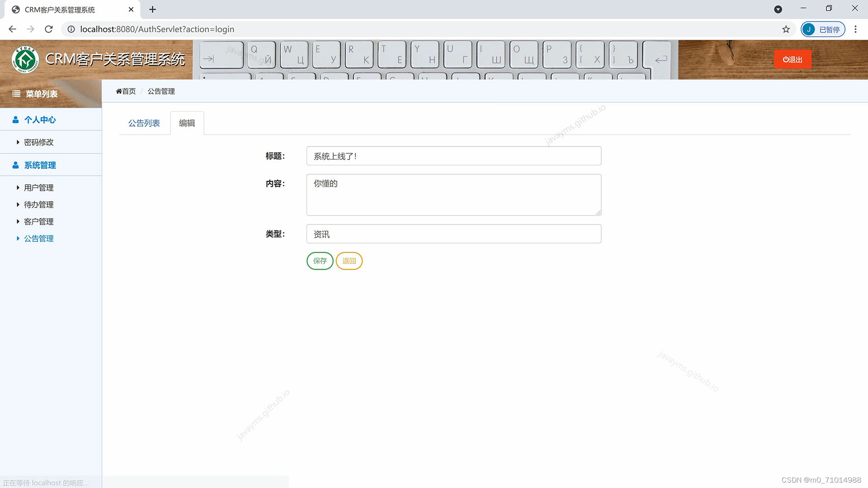Image resolution: width=868 pixels, height=488 pixels.
Task: Click the 标题: label
Action: (x=275, y=156)
